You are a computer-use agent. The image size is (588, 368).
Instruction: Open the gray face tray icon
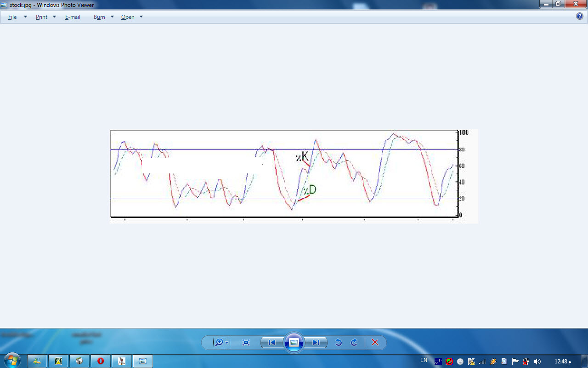(460, 362)
